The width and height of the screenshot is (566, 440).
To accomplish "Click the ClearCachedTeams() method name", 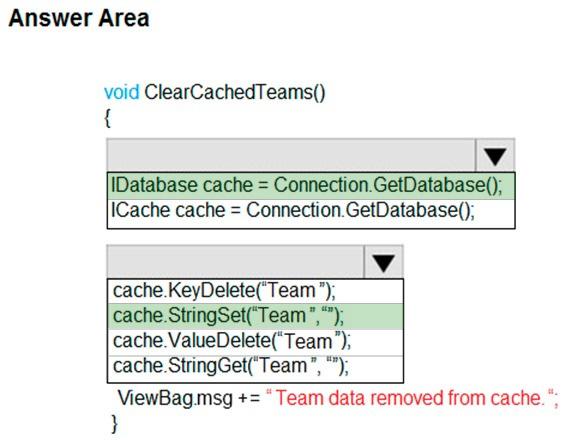I will tap(235, 93).
